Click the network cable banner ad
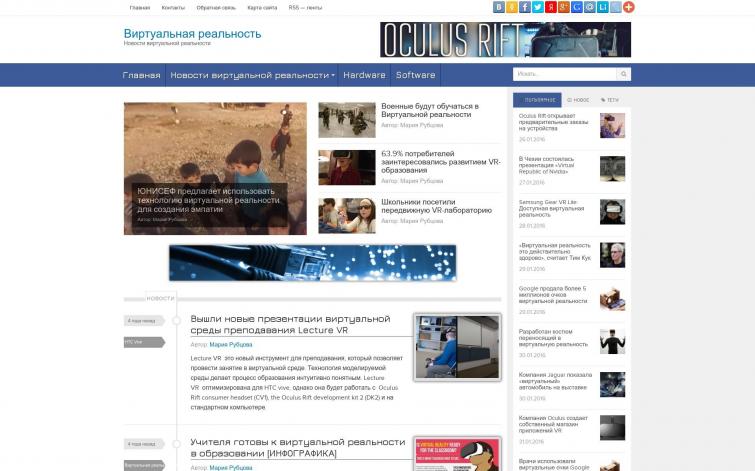The height and width of the screenshot is (471, 755). point(312,263)
